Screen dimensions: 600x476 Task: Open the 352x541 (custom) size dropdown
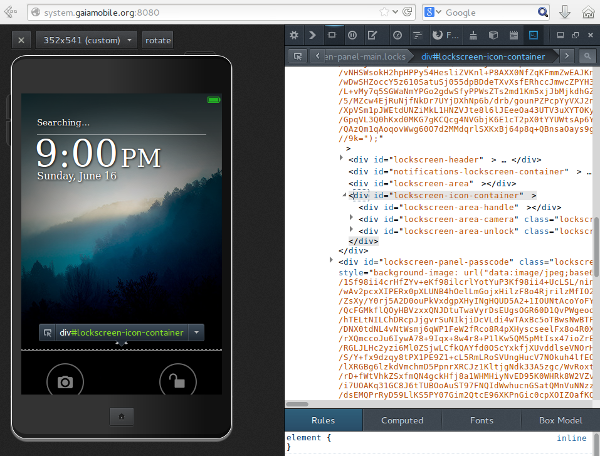(91, 40)
